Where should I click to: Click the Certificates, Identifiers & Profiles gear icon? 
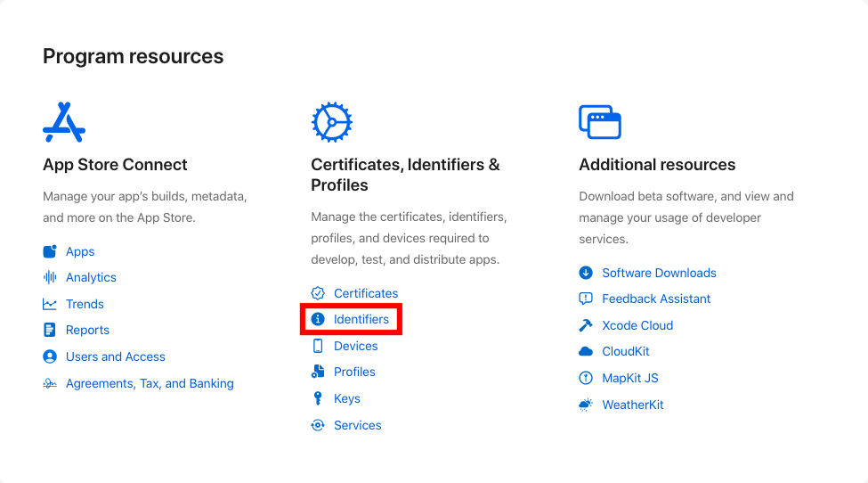coord(331,122)
